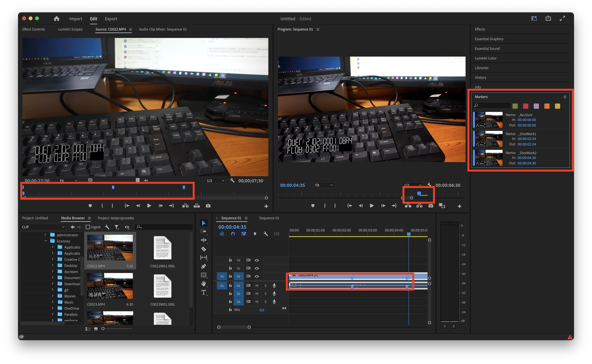The image size is (592, 364).
Task: Open the Lumetri Scopes tab
Action: (x=70, y=29)
